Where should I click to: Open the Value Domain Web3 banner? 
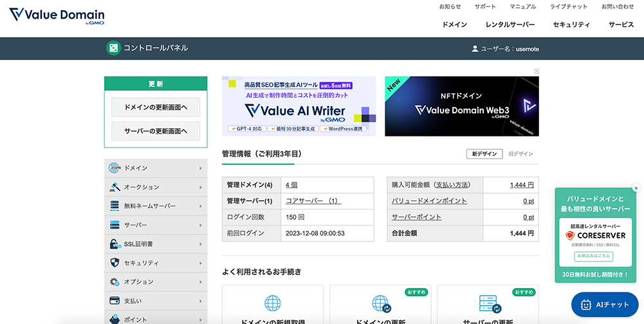point(462,106)
